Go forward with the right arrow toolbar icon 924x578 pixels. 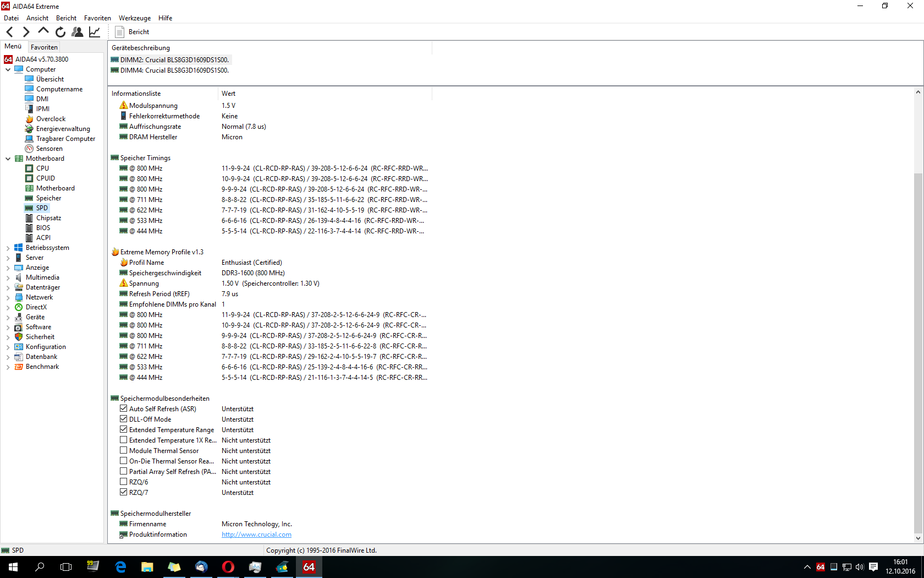pyautogui.click(x=26, y=32)
